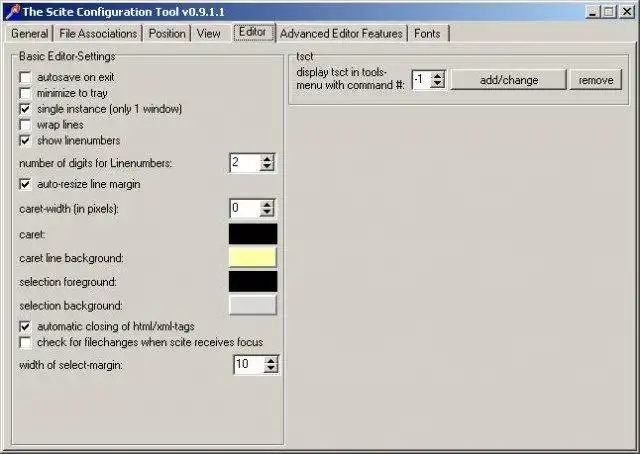Choose selection foreground color swatch

253,282
